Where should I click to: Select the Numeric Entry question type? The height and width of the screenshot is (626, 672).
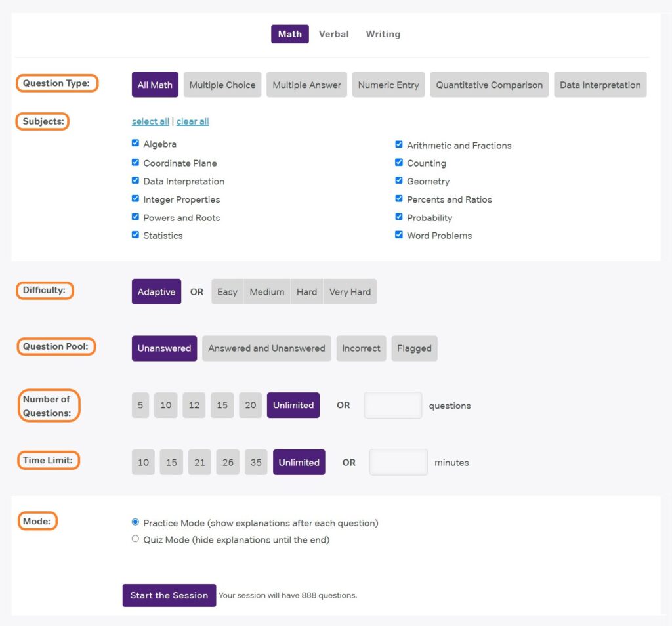[388, 85]
